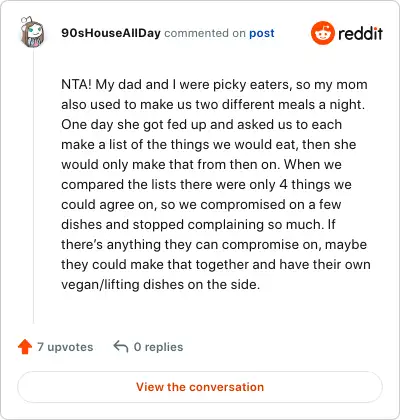The height and width of the screenshot is (420, 400).
Task: Click the "stopped complaining so much" phrase
Action: 228,225
